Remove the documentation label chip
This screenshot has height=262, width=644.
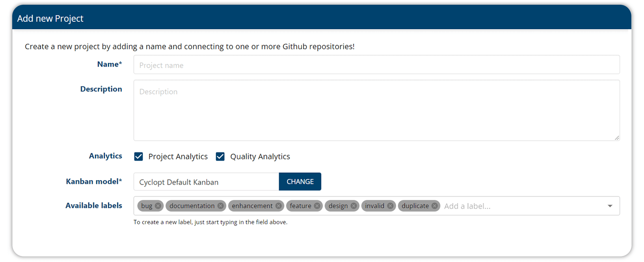click(221, 206)
